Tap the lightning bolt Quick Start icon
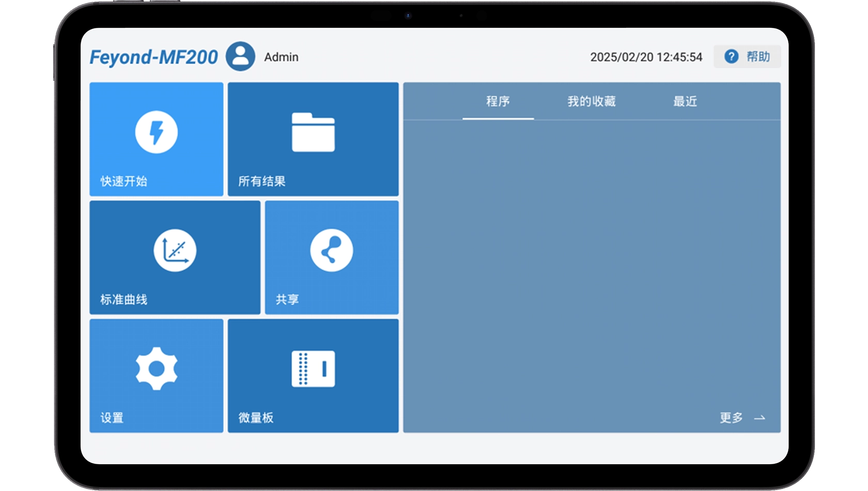This screenshot has height=491, width=868. tap(156, 132)
